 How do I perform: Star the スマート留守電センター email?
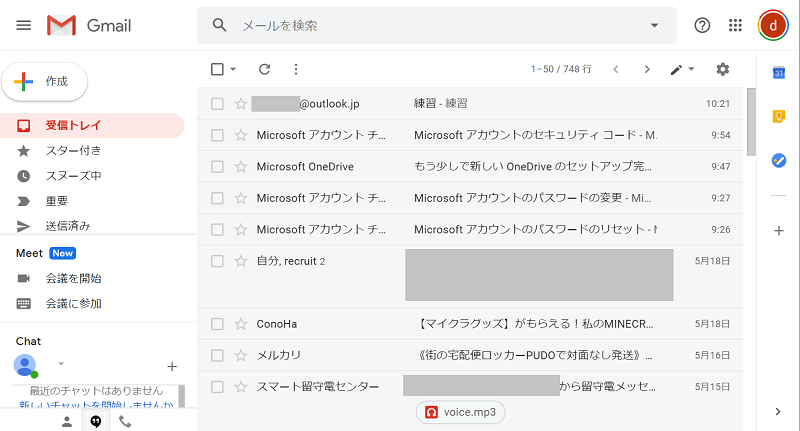coord(241,387)
